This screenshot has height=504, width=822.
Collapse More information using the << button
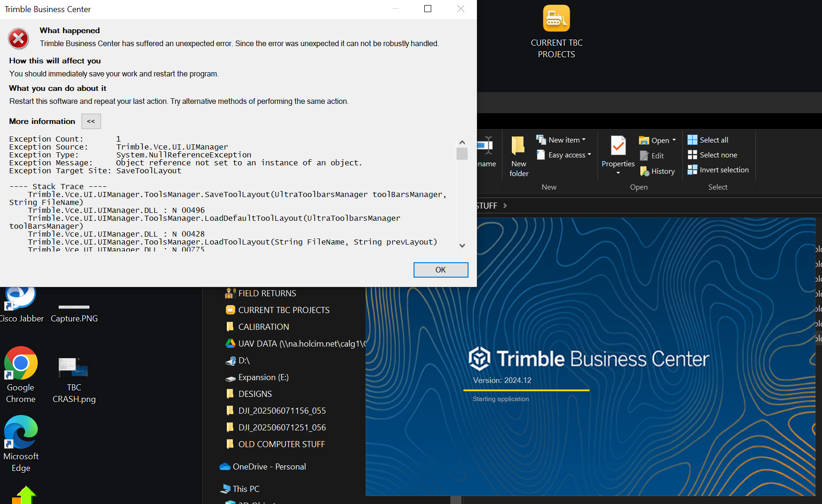pyautogui.click(x=91, y=121)
